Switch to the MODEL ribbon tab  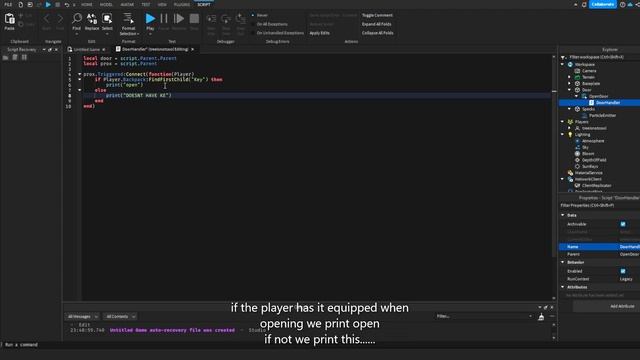coord(106,4)
